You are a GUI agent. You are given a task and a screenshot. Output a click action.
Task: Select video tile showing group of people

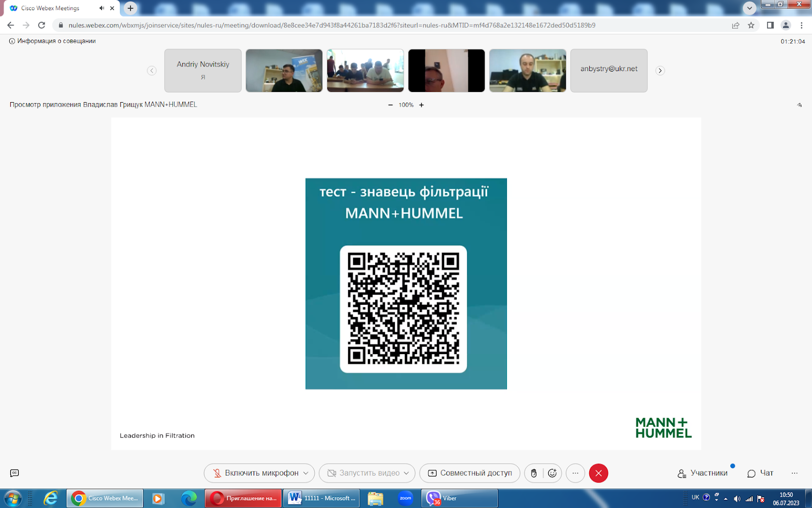point(365,71)
